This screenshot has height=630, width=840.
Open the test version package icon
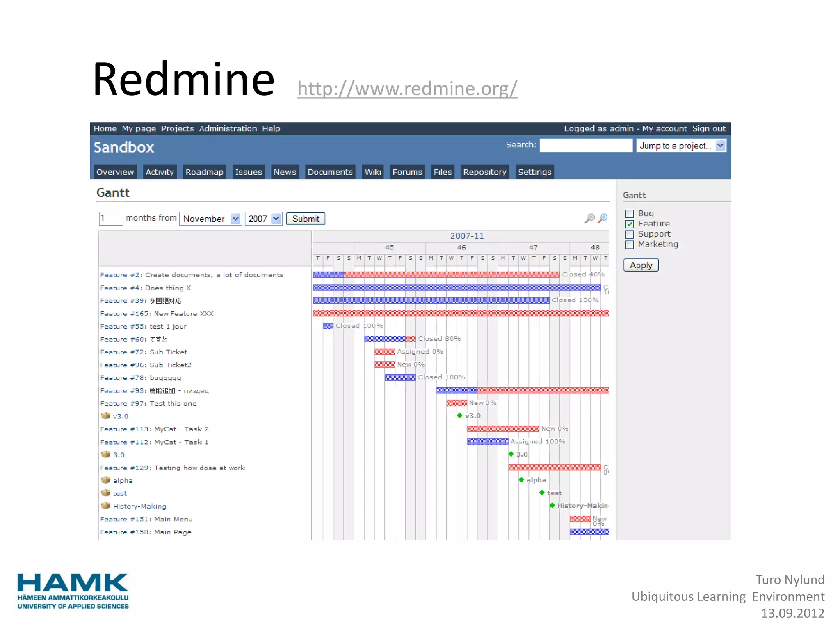click(105, 493)
